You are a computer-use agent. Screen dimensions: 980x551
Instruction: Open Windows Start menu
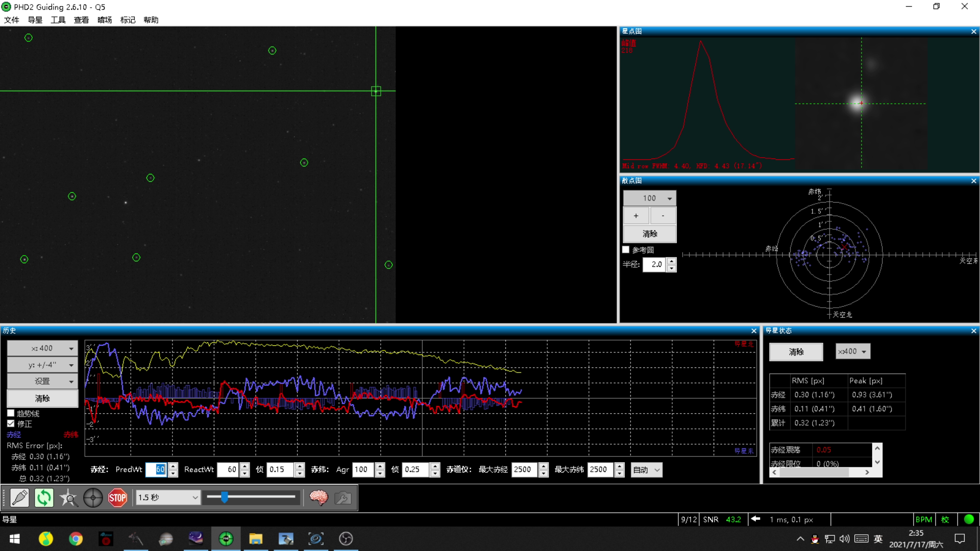15,539
